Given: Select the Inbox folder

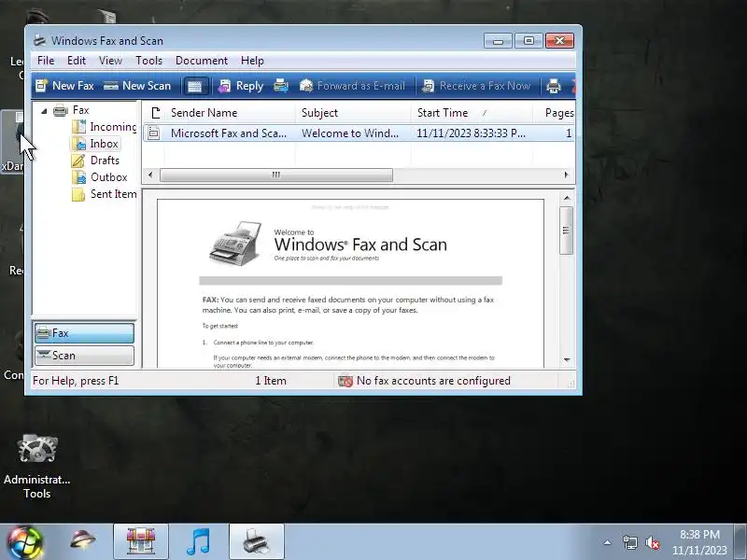Looking at the screenshot, I should click(104, 144).
